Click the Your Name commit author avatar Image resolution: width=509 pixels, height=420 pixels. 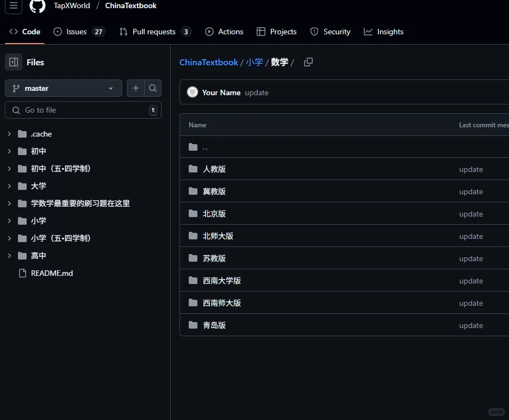pos(193,92)
